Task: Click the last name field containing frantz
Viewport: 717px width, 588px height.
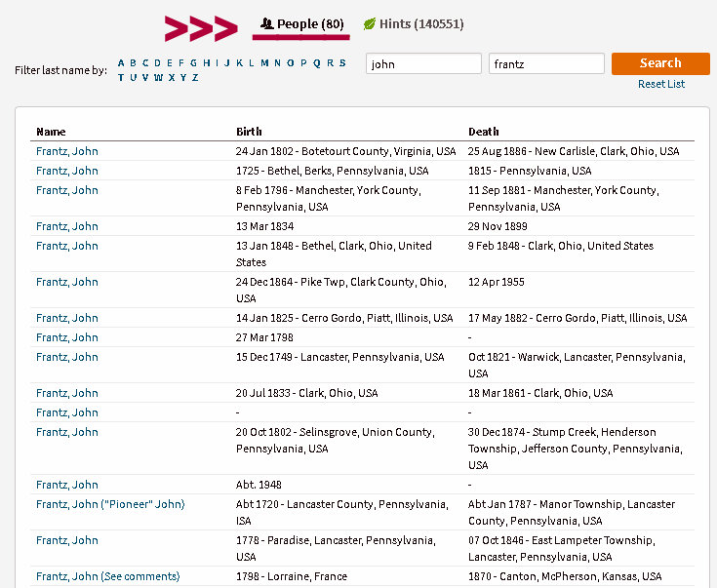Action: (546, 63)
